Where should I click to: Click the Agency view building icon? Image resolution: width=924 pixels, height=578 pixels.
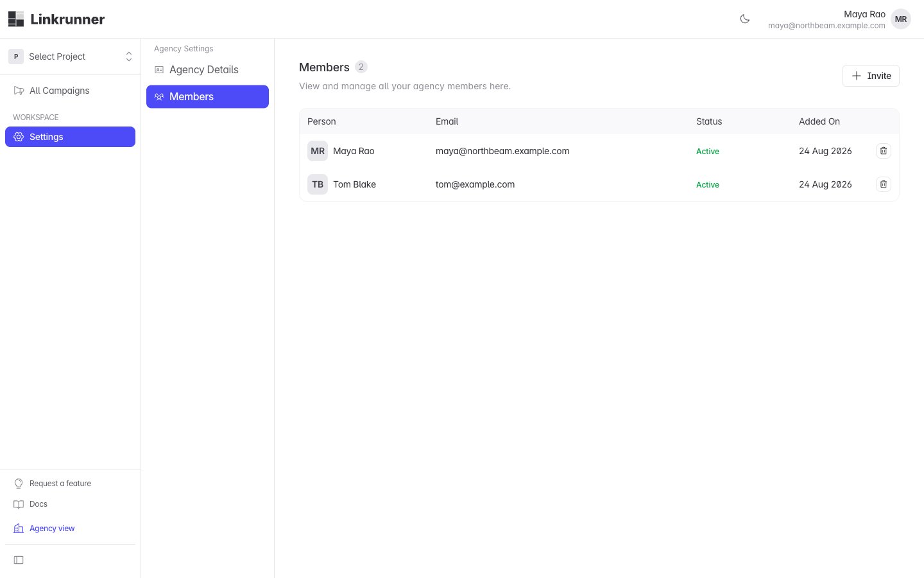(19, 529)
